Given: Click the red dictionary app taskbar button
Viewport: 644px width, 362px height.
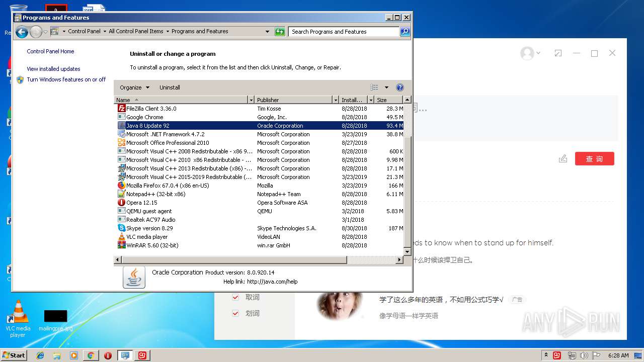Looking at the screenshot, I should tap(142, 355).
